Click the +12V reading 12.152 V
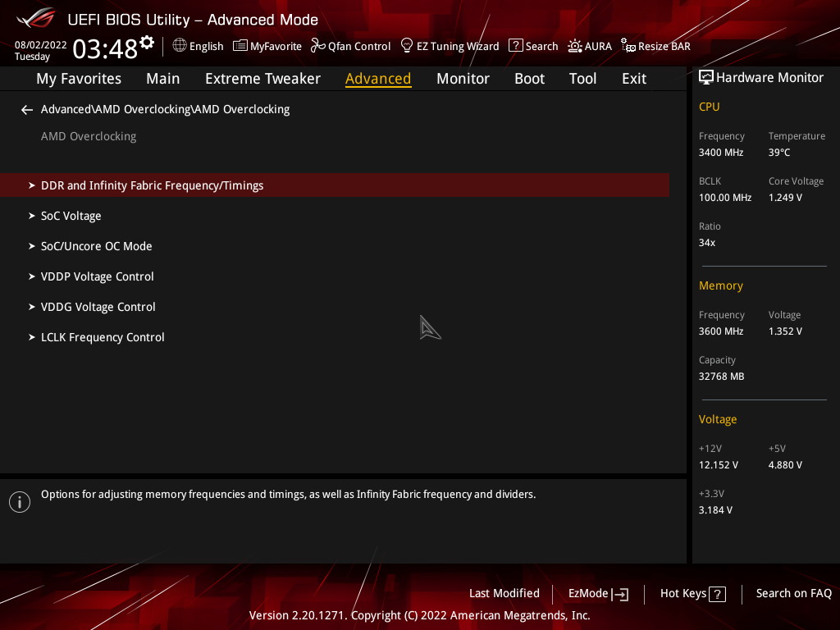This screenshot has height=630, width=840. pyautogui.click(x=719, y=465)
